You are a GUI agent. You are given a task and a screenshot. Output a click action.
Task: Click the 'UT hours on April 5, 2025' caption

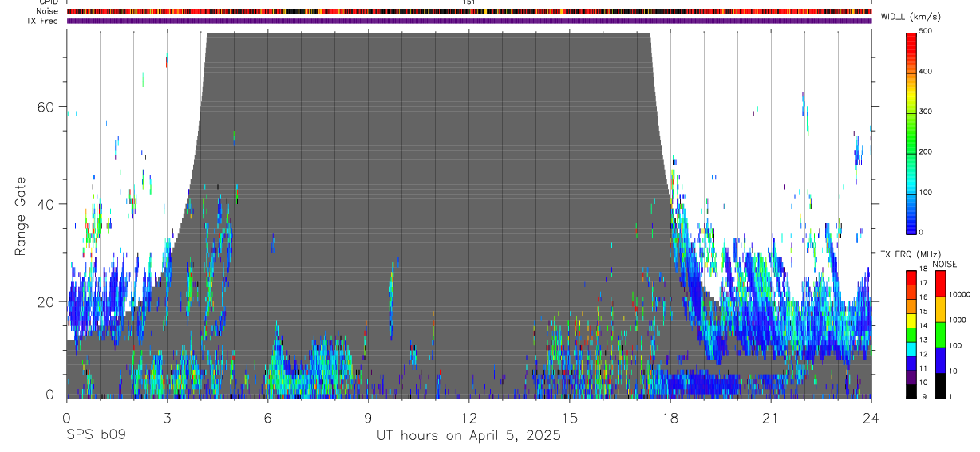469,436
